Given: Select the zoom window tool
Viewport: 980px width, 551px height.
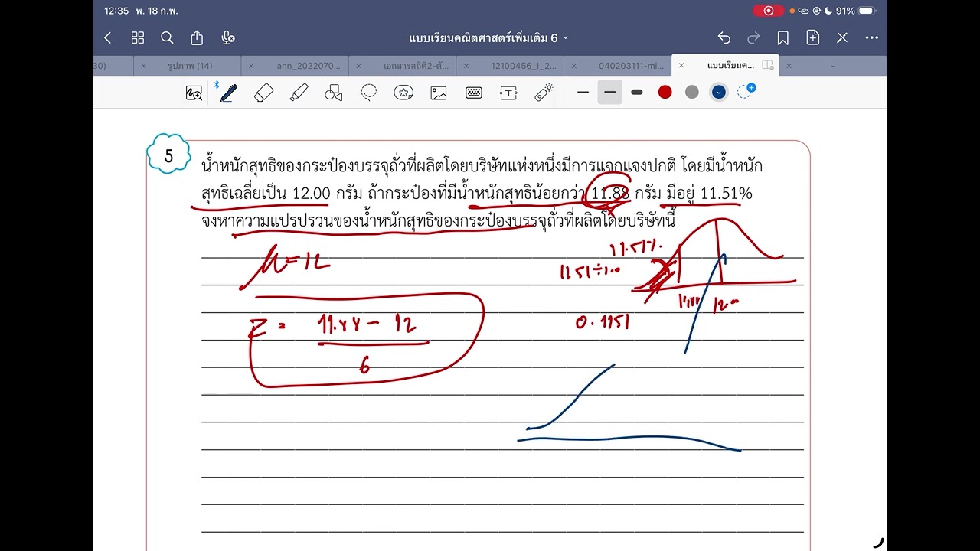Looking at the screenshot, I should click(x=194, y=93).
